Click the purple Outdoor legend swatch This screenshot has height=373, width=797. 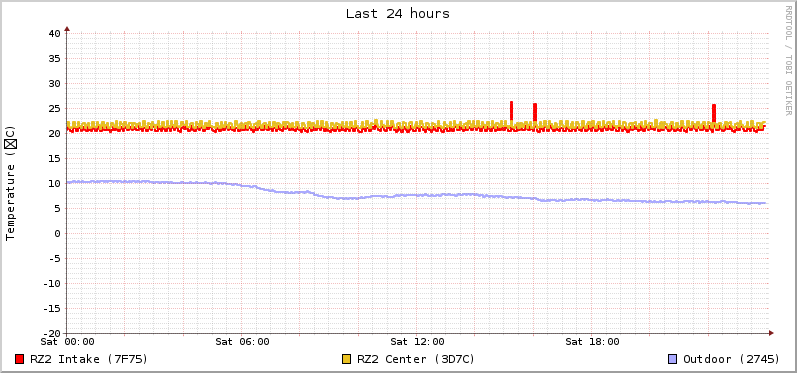point(672,359)
